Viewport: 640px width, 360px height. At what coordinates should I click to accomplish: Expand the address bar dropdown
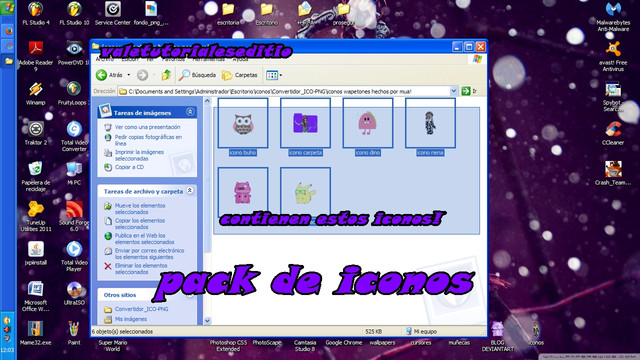(x=453, y=91)
